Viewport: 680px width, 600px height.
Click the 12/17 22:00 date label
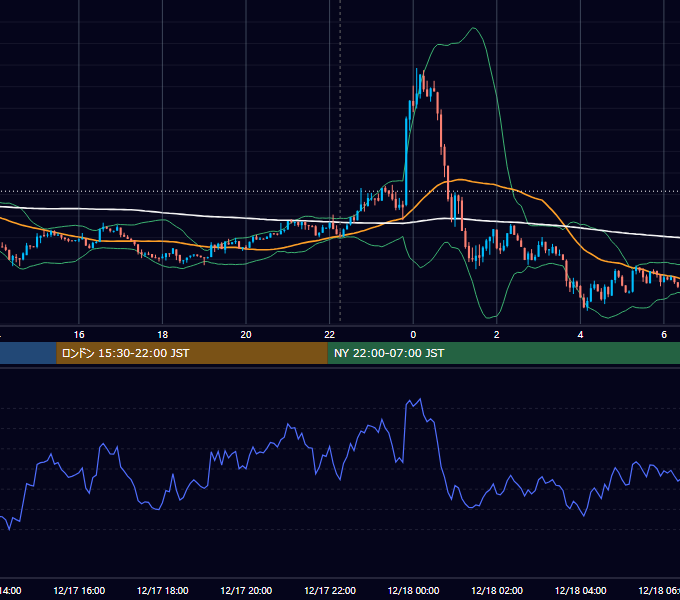click(330, 590)
